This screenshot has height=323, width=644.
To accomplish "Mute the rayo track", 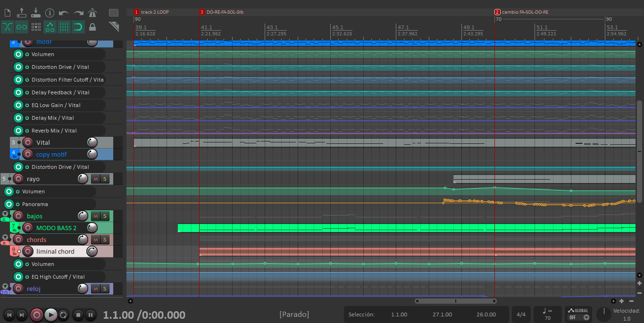I will point(96,179).
